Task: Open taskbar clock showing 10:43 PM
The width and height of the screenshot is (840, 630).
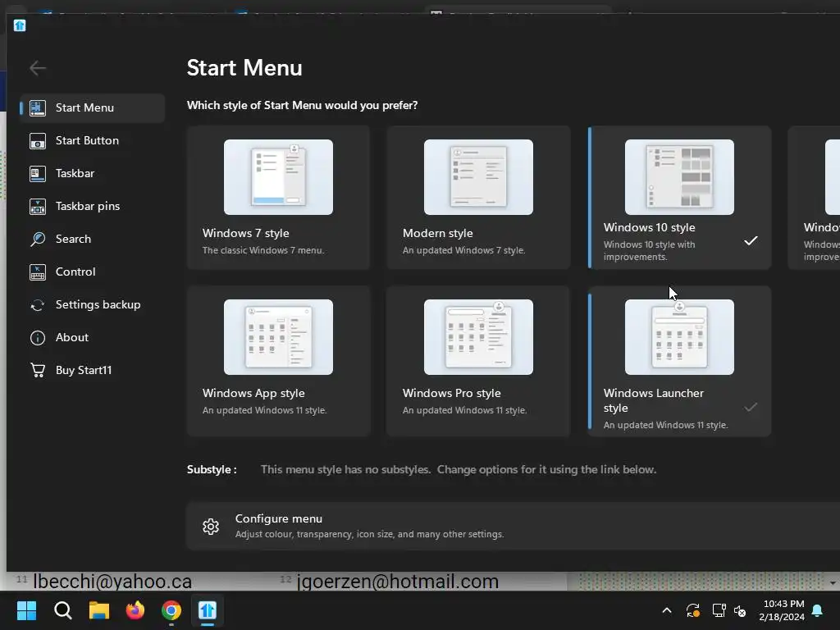Action: pyautogui.click(x=782, y=610)
